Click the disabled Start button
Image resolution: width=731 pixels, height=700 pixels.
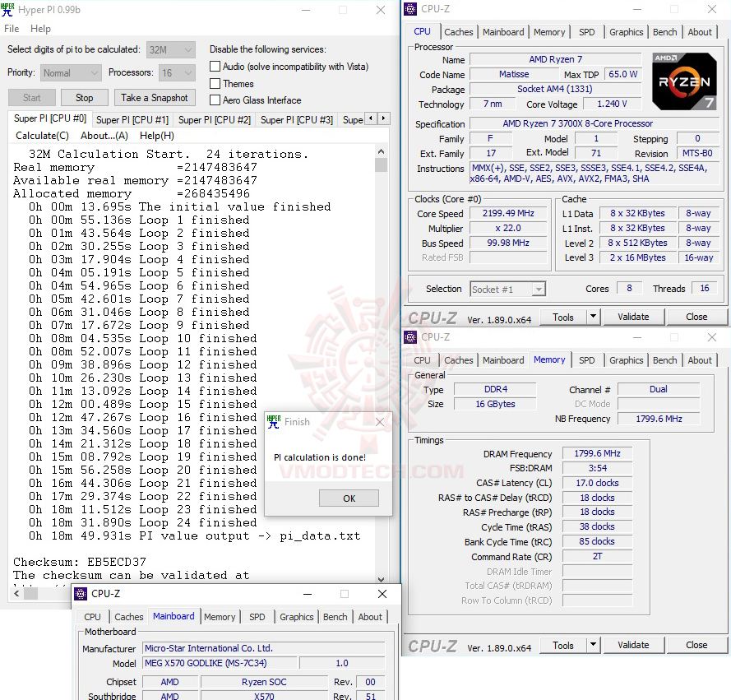coord(32,98)
